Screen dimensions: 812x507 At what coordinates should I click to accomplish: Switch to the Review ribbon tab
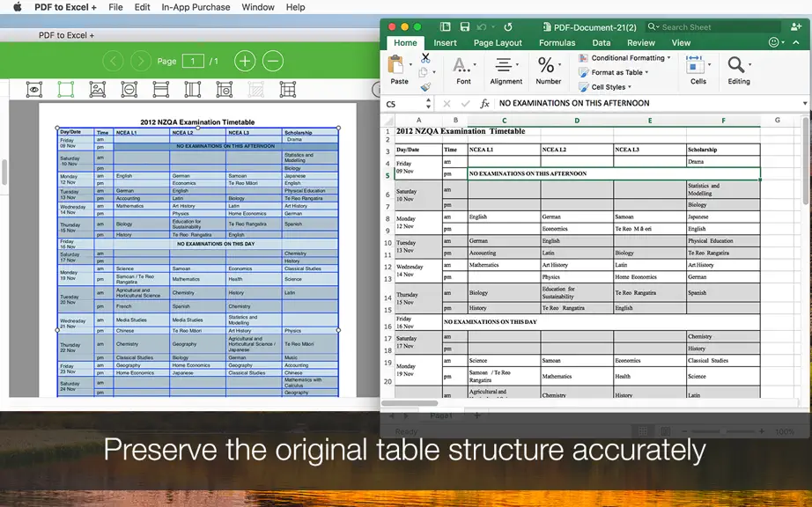[641, 43]
